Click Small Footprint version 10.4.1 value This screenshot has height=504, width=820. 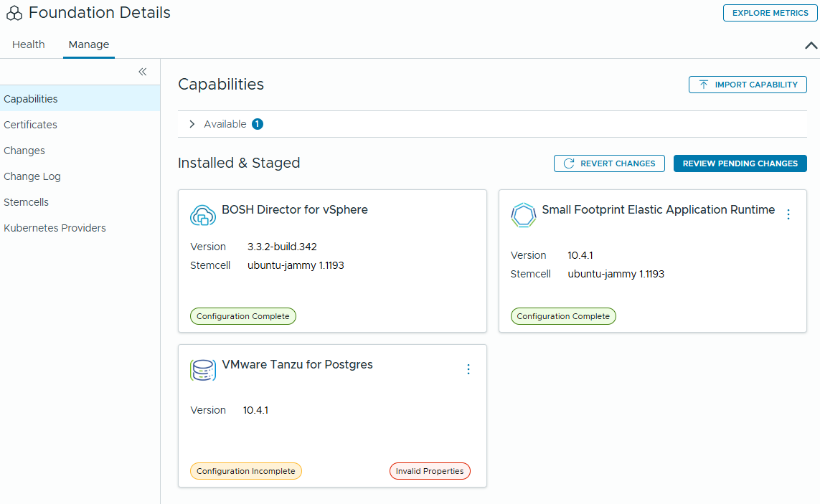click(x=580, y=255)
